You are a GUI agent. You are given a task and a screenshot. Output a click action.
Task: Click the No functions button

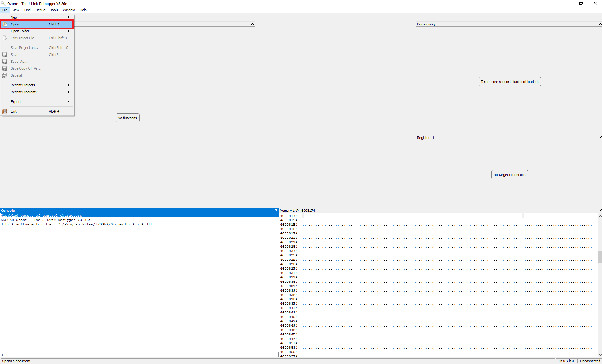[127, 118]
